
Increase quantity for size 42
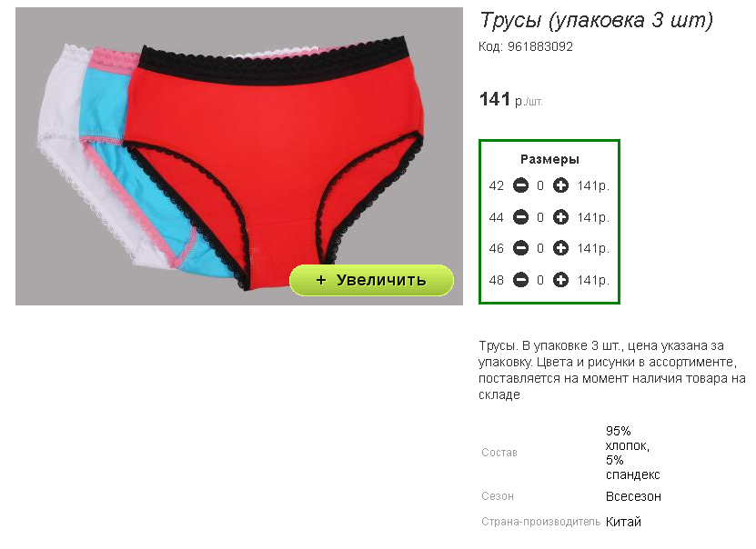click(x=560, y=185)
